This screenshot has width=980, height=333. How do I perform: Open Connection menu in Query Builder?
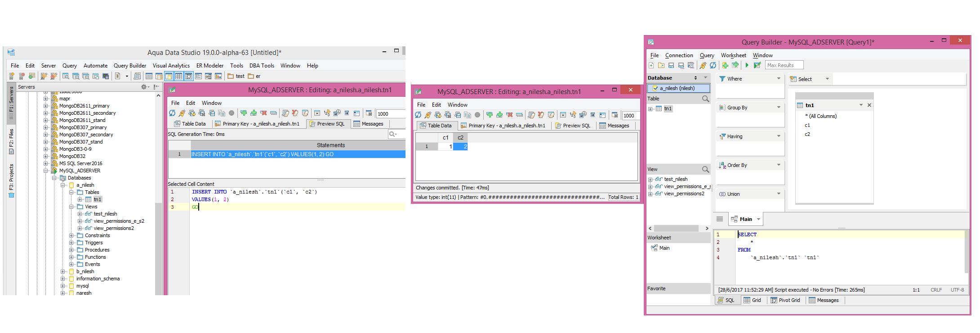pos(679,55)
